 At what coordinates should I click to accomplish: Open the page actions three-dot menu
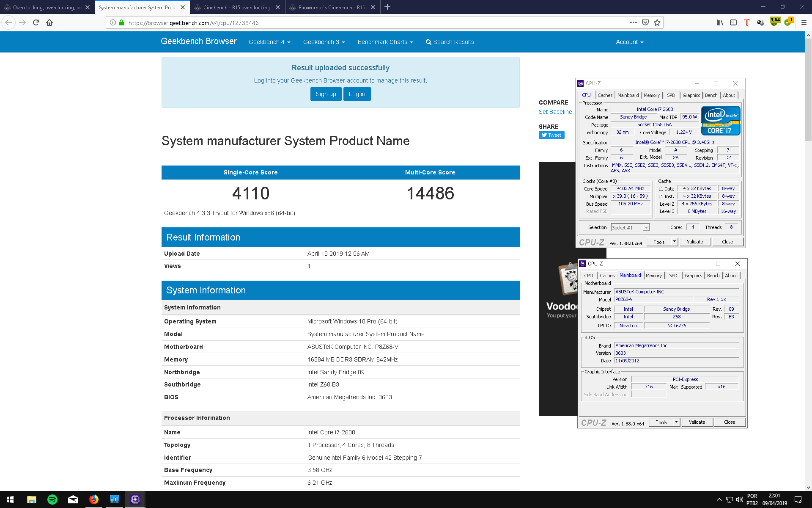[x=633, y=22]
